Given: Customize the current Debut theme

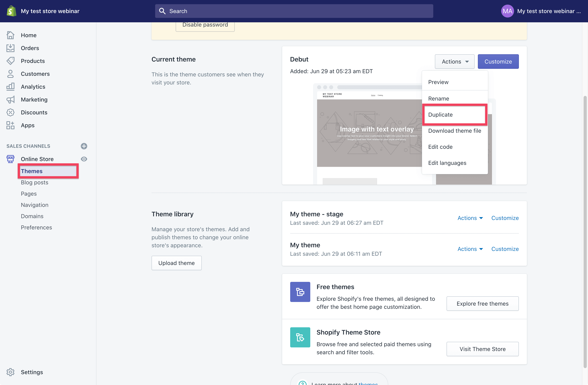Looking at the screenshot, I should (498, 62).
